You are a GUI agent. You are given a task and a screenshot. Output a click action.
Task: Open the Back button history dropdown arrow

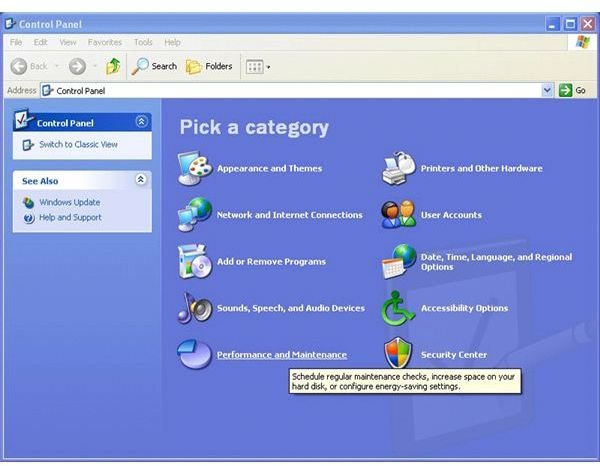click(57, 66)
